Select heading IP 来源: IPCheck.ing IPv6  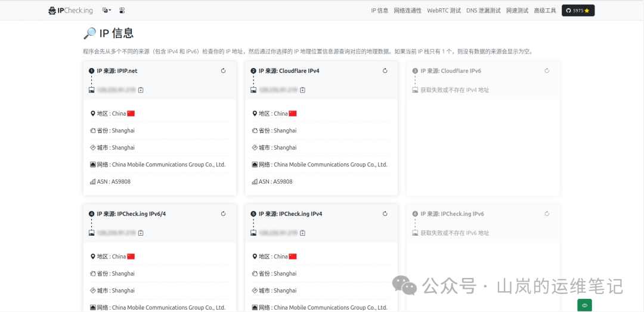(x=452, y=214)
